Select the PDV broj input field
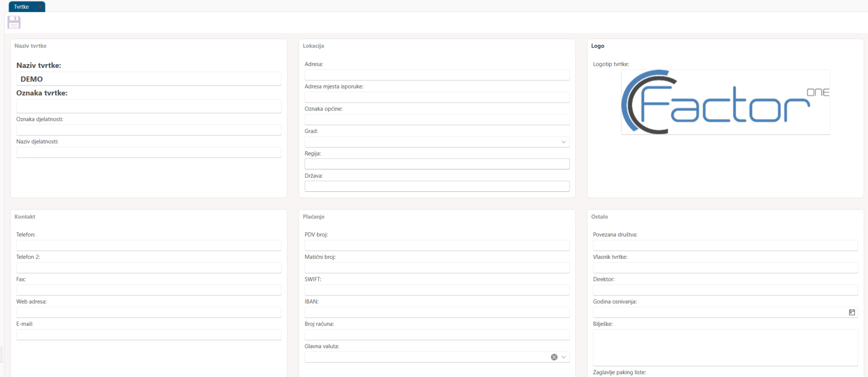This screenshot has width=868, height=377. tap(437, 245)
